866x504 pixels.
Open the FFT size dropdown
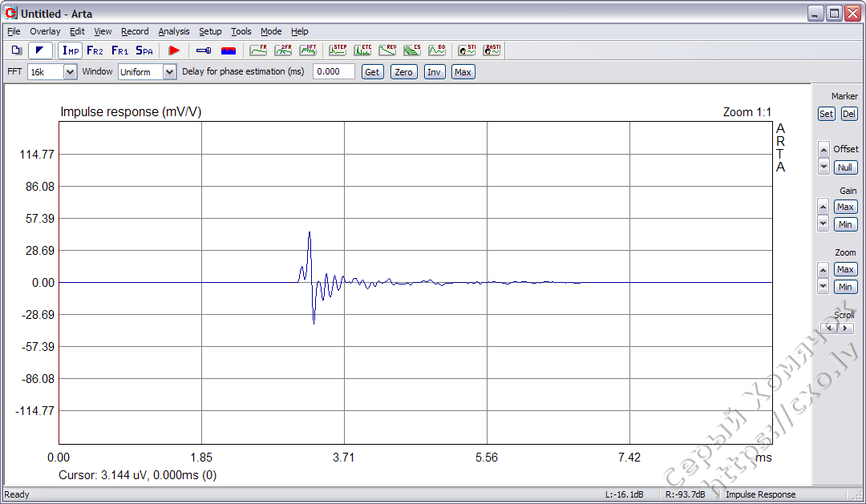pyautogui.click(x=68, y=71)
